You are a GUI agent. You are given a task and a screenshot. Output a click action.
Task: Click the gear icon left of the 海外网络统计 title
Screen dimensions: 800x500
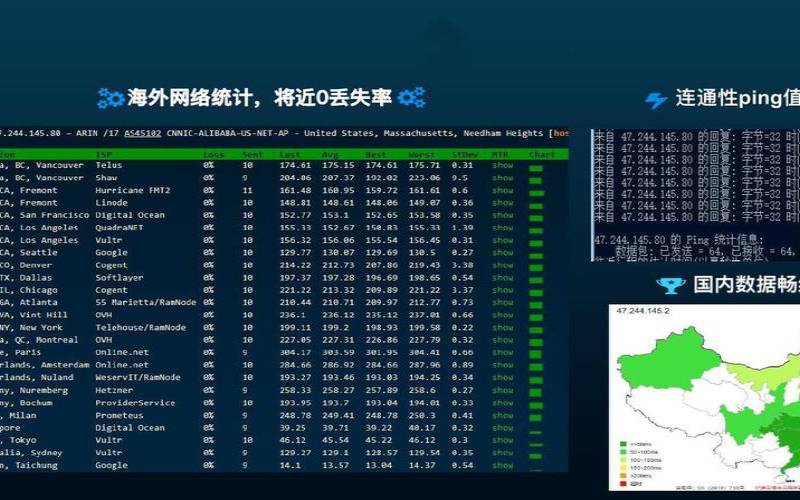coord(110,98)
